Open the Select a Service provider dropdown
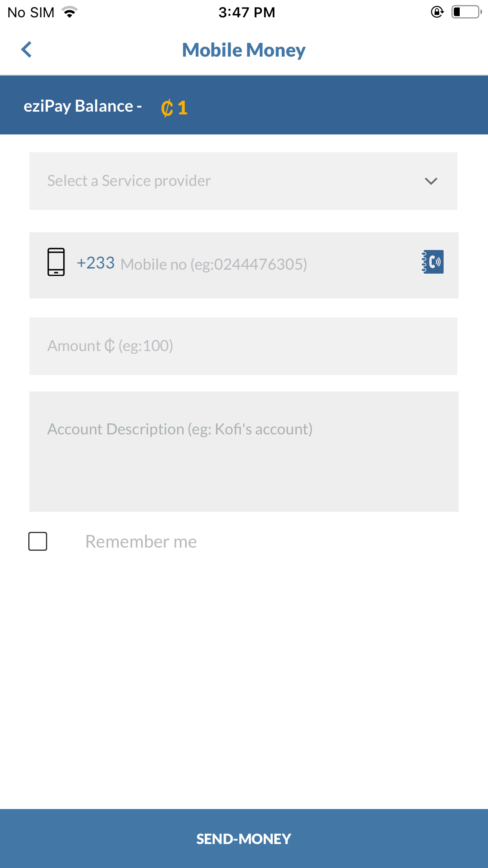This screenshot has height=868, width=488. pyautogui.click(x=244, y=181)
